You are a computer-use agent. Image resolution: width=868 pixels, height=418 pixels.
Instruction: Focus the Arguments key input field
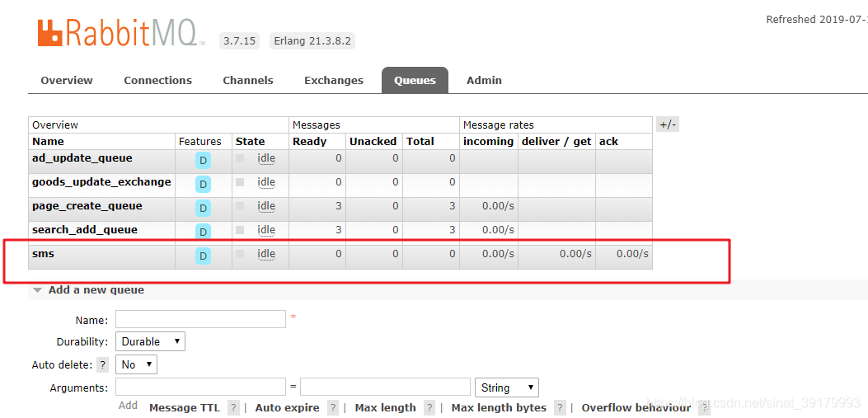[x=200, y=387]
